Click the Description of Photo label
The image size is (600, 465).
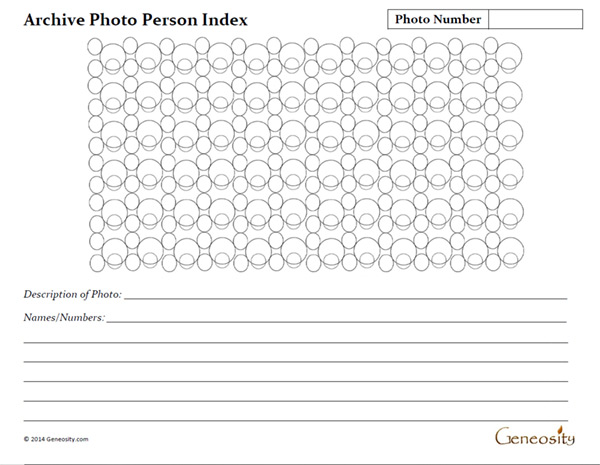pyautogui.click(x=73, y=294)
